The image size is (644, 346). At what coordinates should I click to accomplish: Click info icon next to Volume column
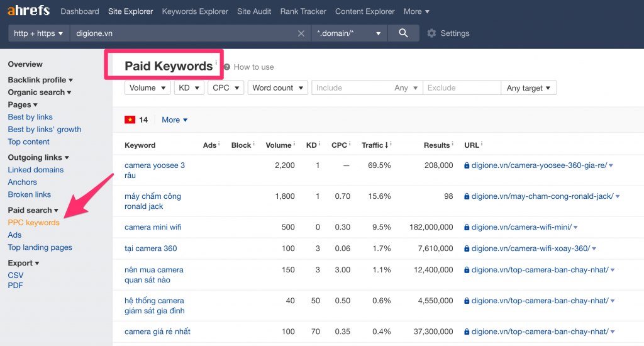point(294,143)
